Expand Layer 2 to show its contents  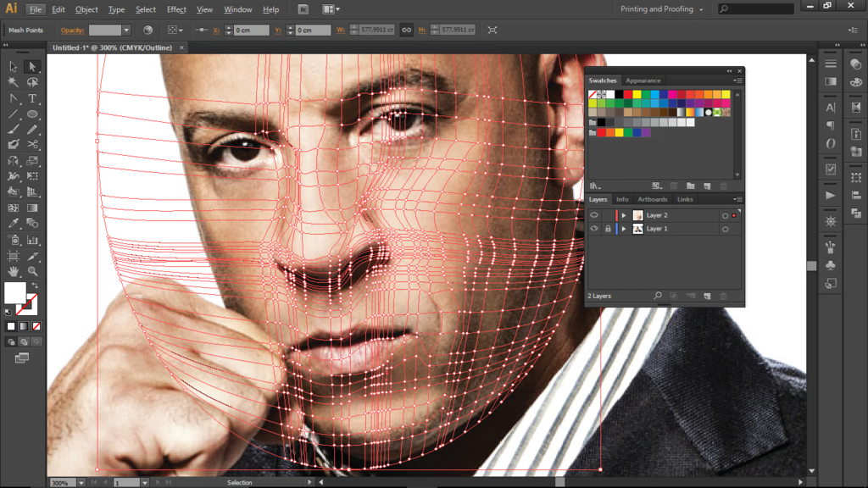click(x=624, y=214)
